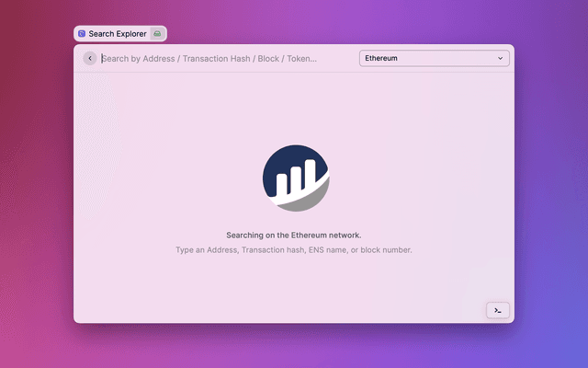588x368 pixels.
Task: Expand the network chevron arrow
Action: coord(501,58)
